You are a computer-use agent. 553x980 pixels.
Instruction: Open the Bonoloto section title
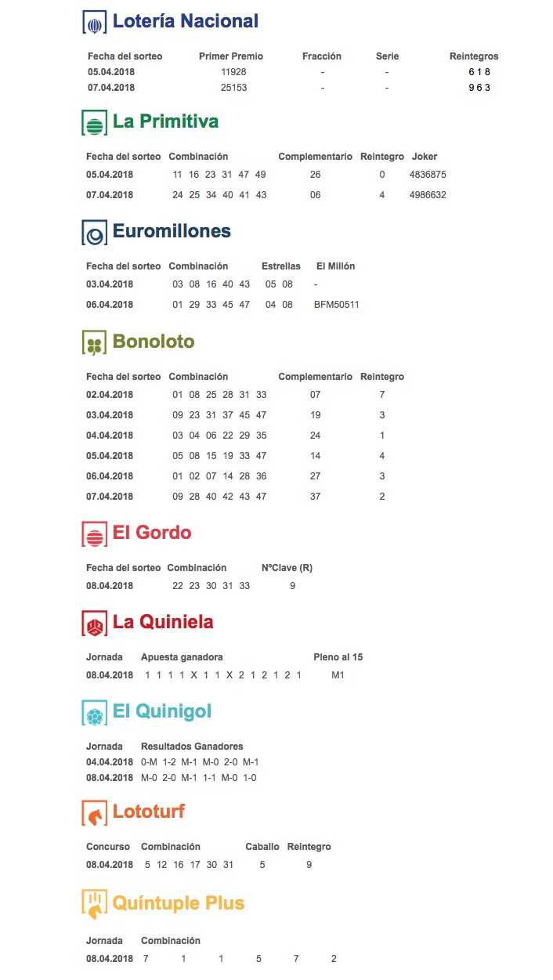click(154, 342)
